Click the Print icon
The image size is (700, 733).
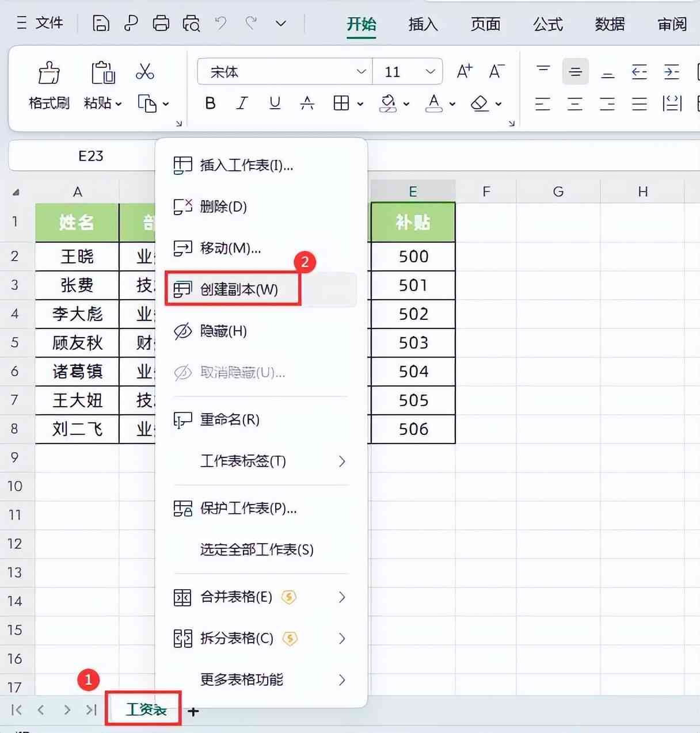161,24
